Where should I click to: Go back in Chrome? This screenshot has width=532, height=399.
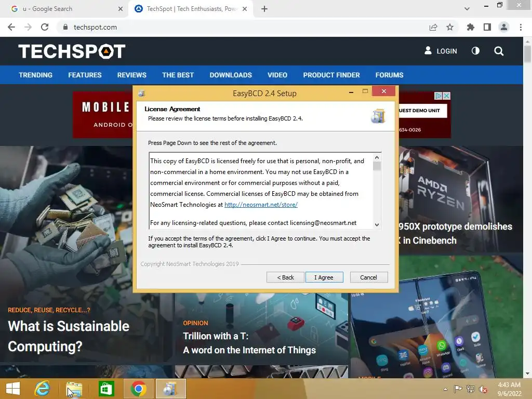coord(11,27)
